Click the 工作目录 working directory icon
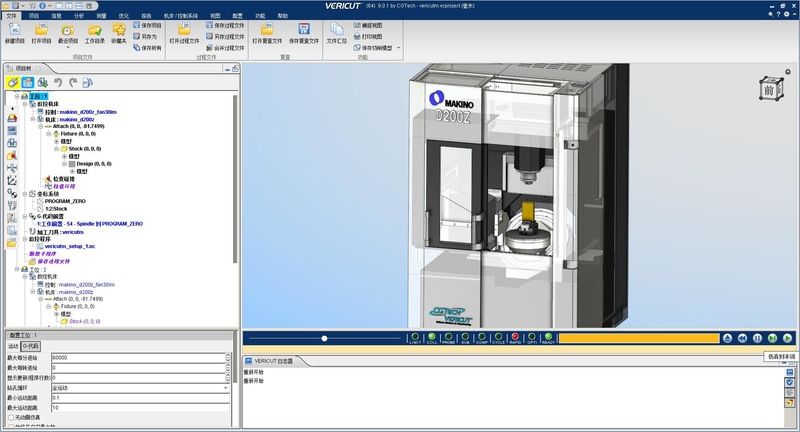800x432 pixels. click(94, 30)
